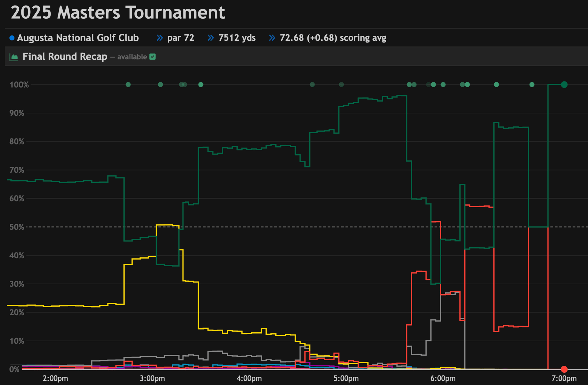The height and width of the screenshot is (385, 588).
Task: Click the par 72 course detail
Action: point(181,38)
